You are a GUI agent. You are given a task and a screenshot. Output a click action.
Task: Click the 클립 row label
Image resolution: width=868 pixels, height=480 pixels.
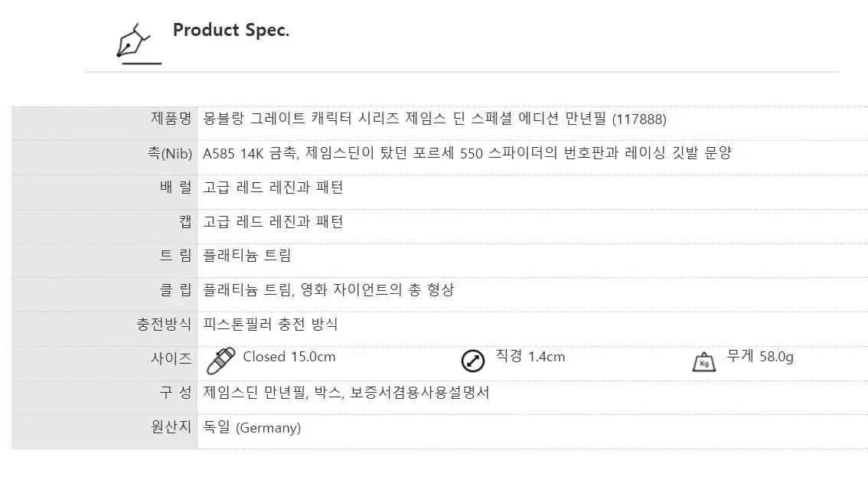(175, 290)
